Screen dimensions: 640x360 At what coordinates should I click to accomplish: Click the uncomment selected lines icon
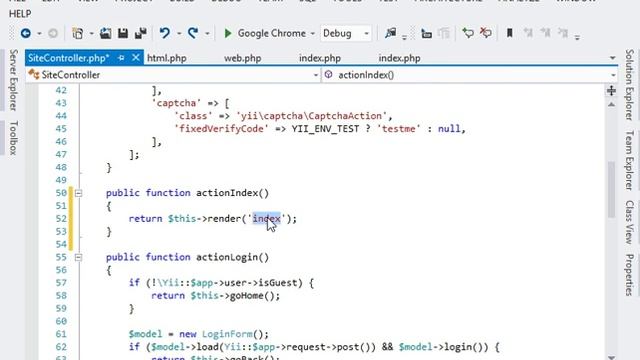444,33
